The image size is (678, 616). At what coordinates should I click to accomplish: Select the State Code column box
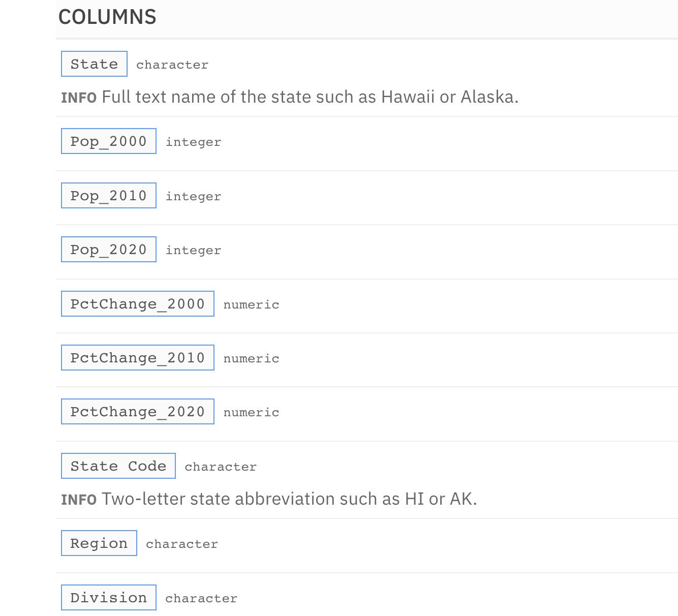118,466
